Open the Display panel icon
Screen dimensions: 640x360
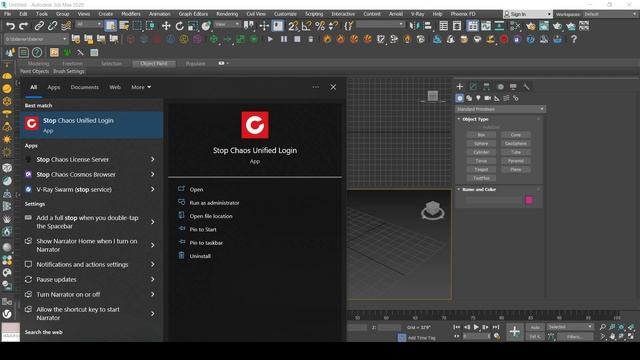tap(513, 87)
